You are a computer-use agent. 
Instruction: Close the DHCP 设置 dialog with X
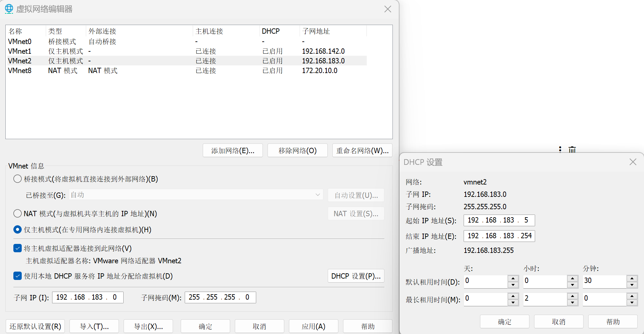[x=633, y=162]
